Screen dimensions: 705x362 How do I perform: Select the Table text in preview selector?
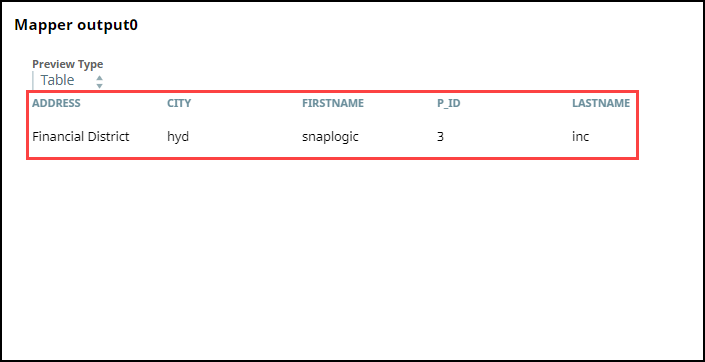point(58,80)
